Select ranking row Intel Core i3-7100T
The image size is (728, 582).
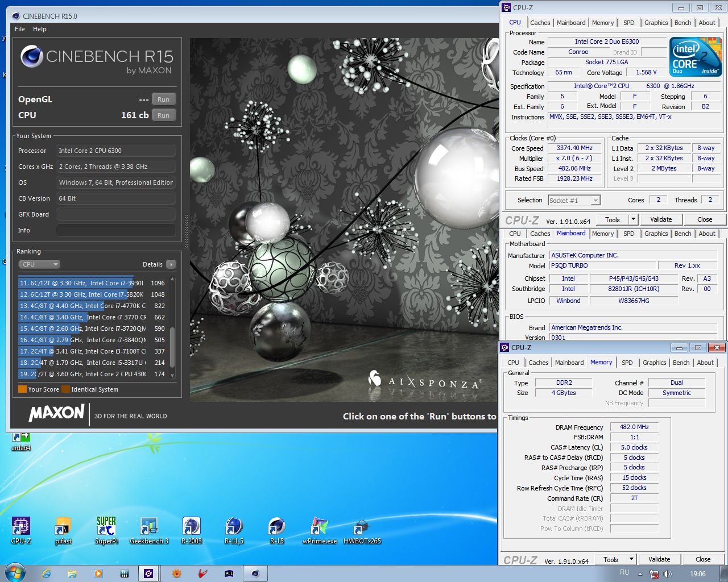(x=93, y=351)
